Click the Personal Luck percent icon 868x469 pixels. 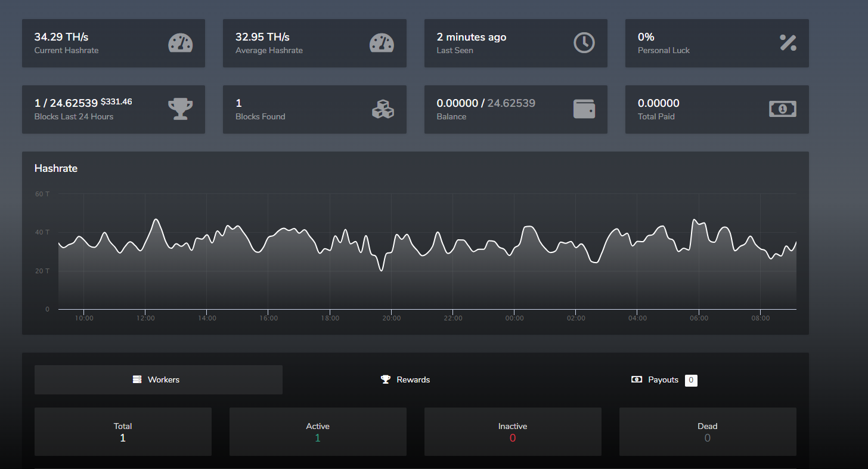[788, 42]
